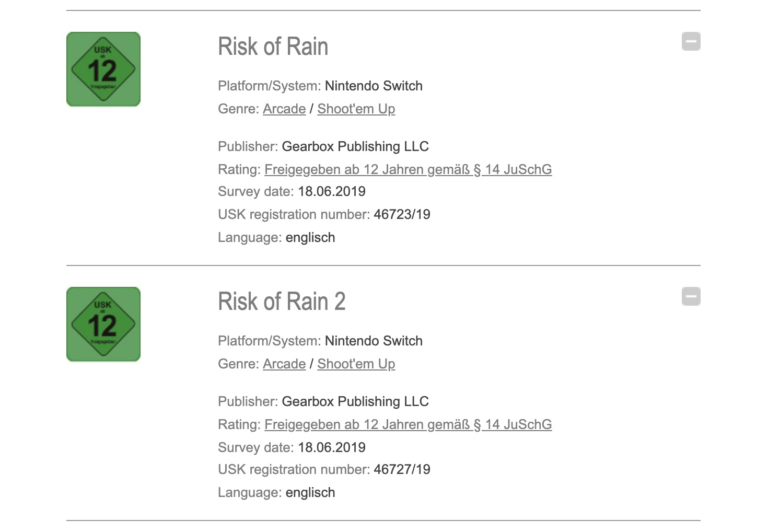This screenshot has width=768, height=532.
Task: Click Gearbox Publishing LLC under Risk of Rain 2
Action: [355, 401]
